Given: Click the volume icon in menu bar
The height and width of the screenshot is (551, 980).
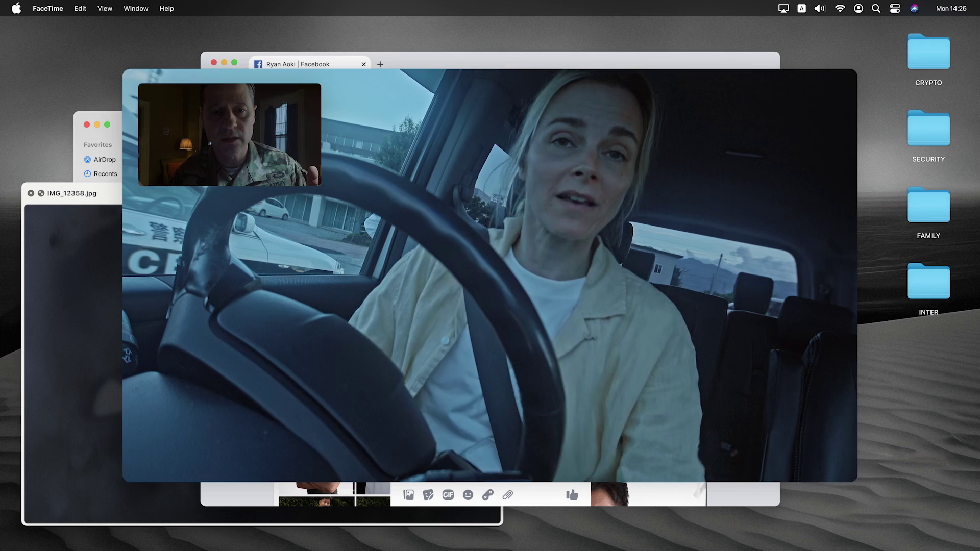Looking at the screenshot, I should tap(820, 8).
